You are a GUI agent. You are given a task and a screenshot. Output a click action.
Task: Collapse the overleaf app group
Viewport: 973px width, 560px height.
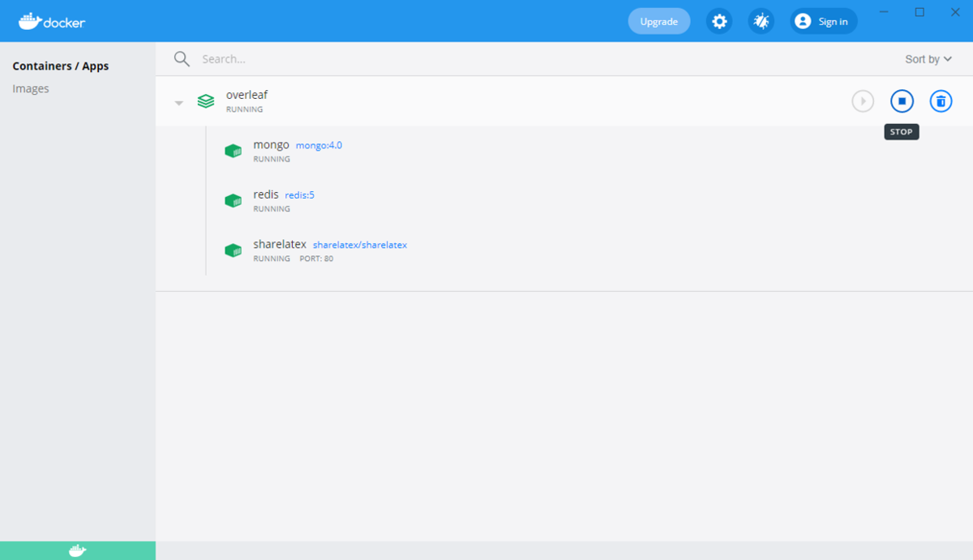click(x=179, y=103)
